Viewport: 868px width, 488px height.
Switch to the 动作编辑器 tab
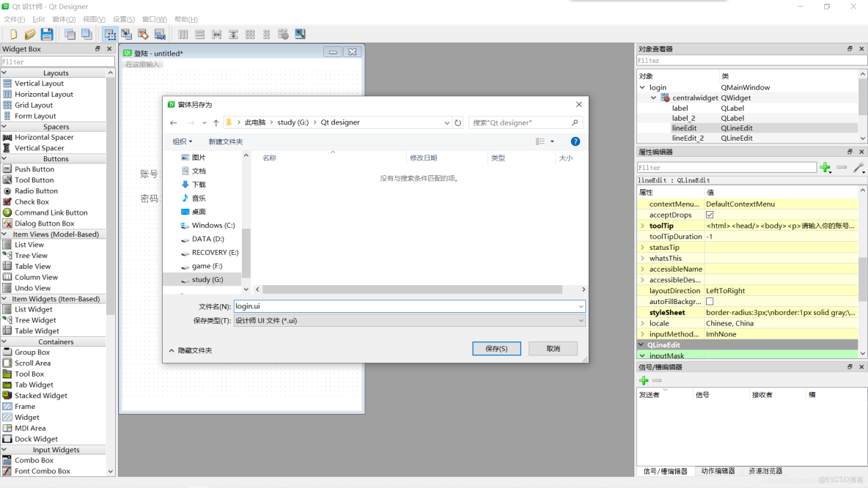(718, 472)
